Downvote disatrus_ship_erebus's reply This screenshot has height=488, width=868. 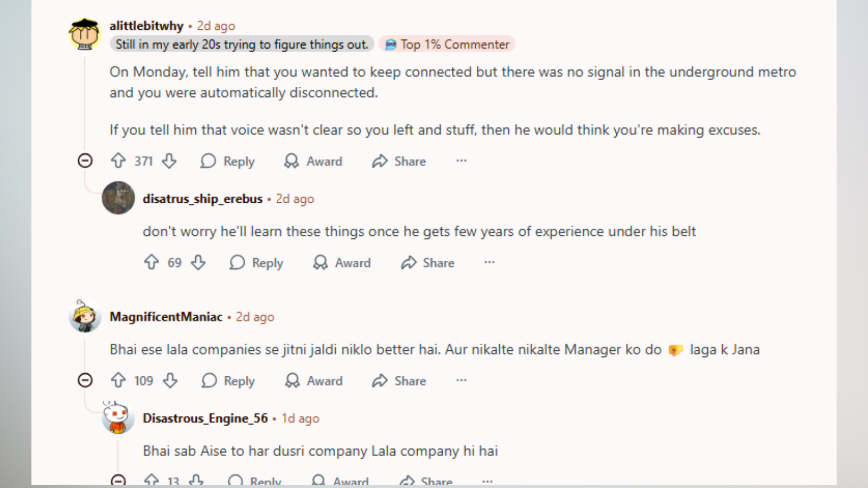point(198,262)
